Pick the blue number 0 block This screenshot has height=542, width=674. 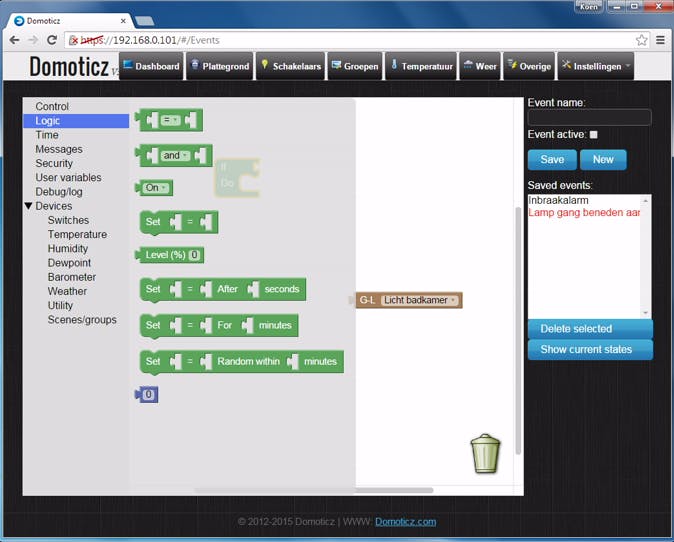(x=147, y=395)
